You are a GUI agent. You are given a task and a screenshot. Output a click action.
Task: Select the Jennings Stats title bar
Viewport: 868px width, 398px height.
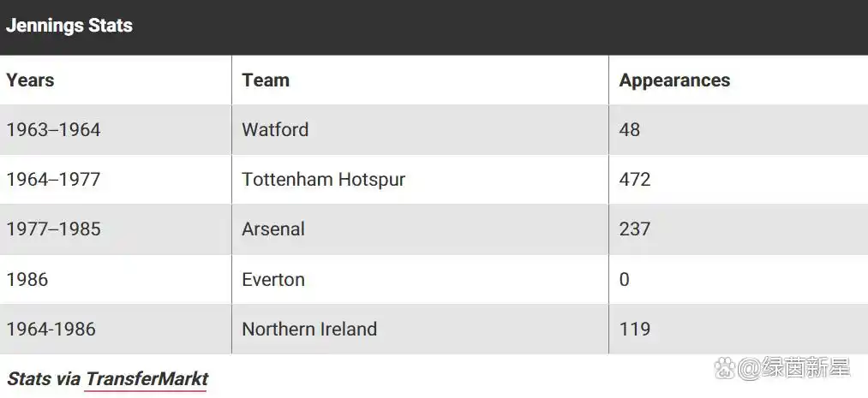tap(434, 27)
